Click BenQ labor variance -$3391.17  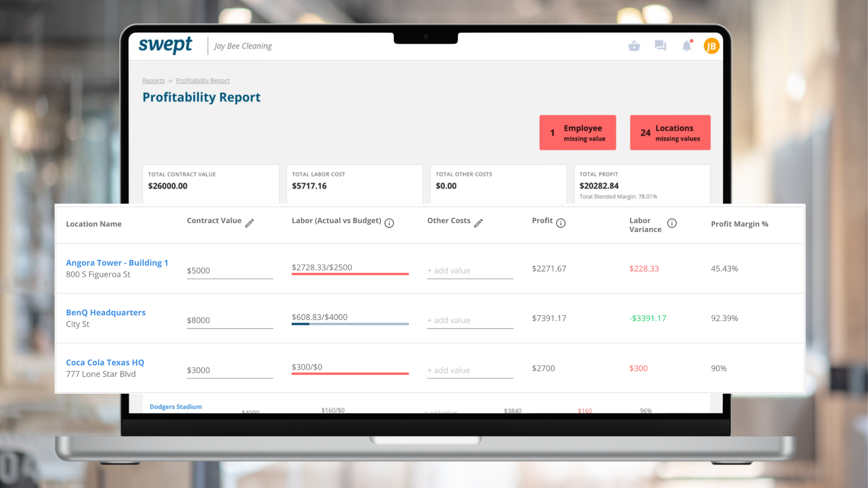click(648, 319)
